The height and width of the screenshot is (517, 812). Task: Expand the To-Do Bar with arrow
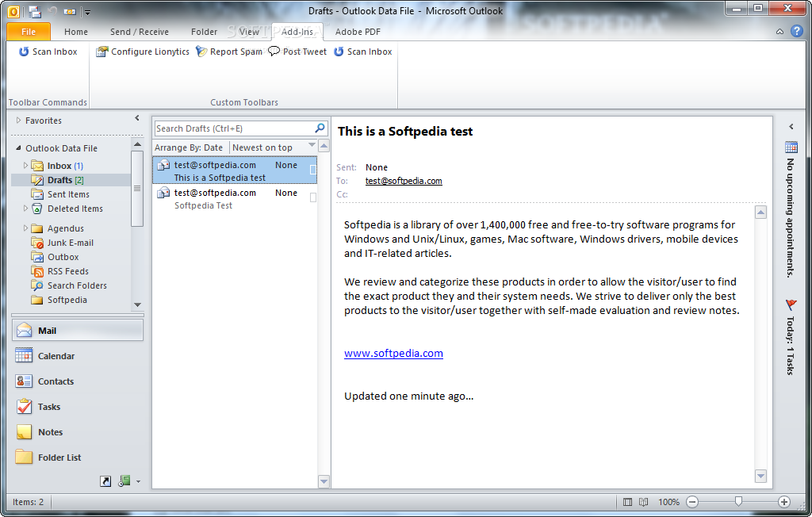point(791,126)
